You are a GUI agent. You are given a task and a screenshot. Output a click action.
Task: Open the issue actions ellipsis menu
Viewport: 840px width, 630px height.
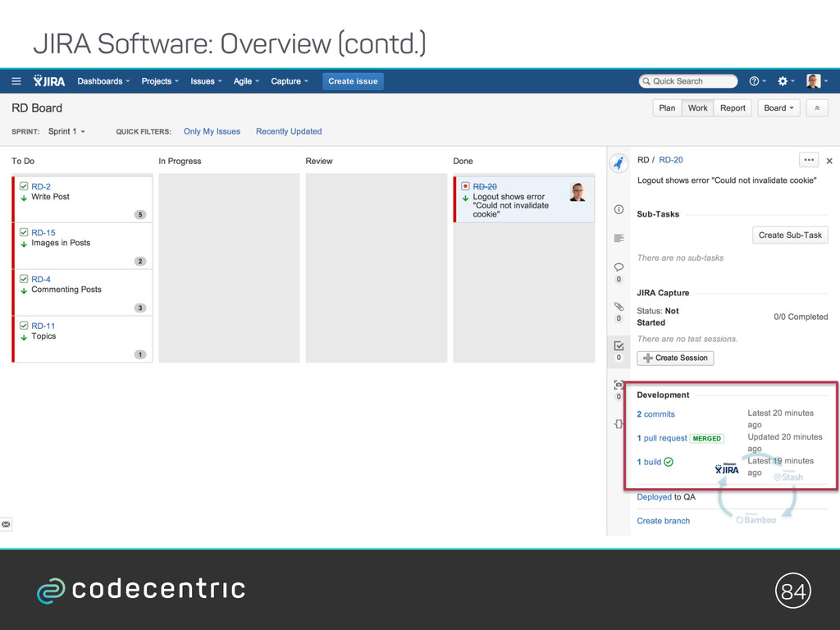point(808,160)
